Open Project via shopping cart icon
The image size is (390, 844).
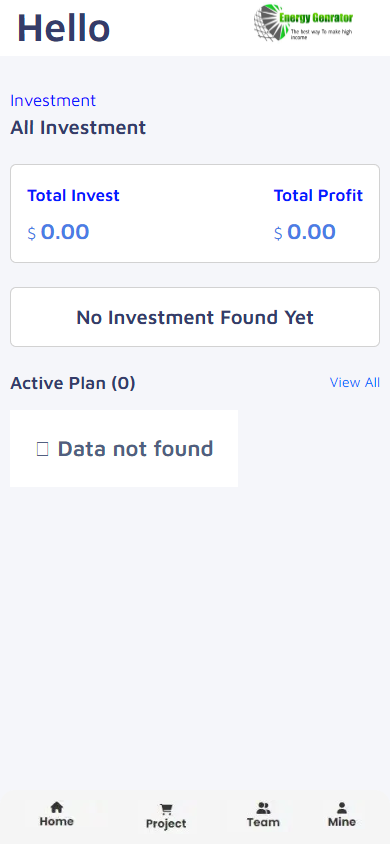166,809
